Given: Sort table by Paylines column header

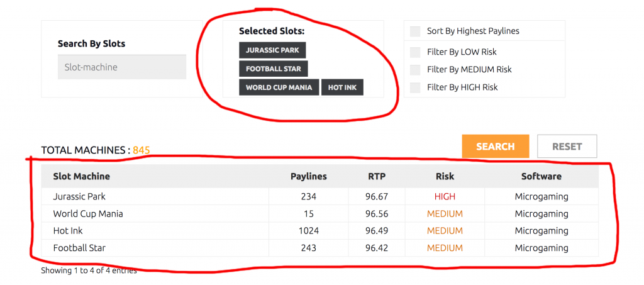Looking at the screenshot, I should pyautogui.click(x=308, y=176).
